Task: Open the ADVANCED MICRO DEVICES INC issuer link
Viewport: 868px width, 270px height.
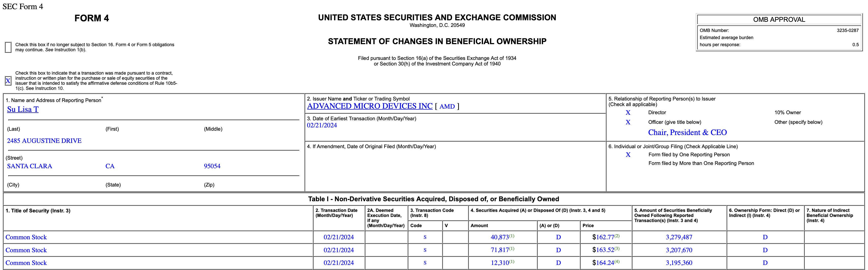Action: [x=370, y=106]
